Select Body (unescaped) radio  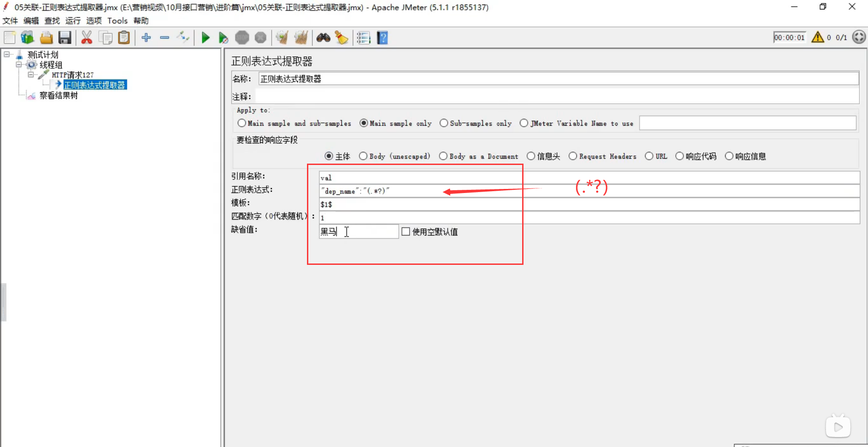pos(363,156)
